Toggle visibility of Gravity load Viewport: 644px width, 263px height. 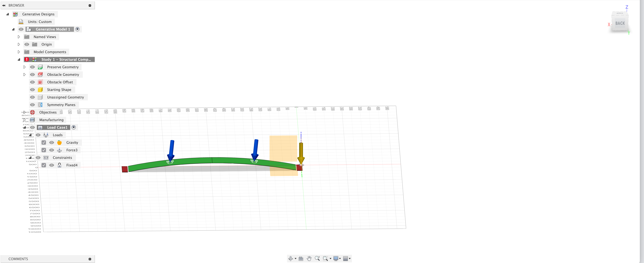point(51,142)
